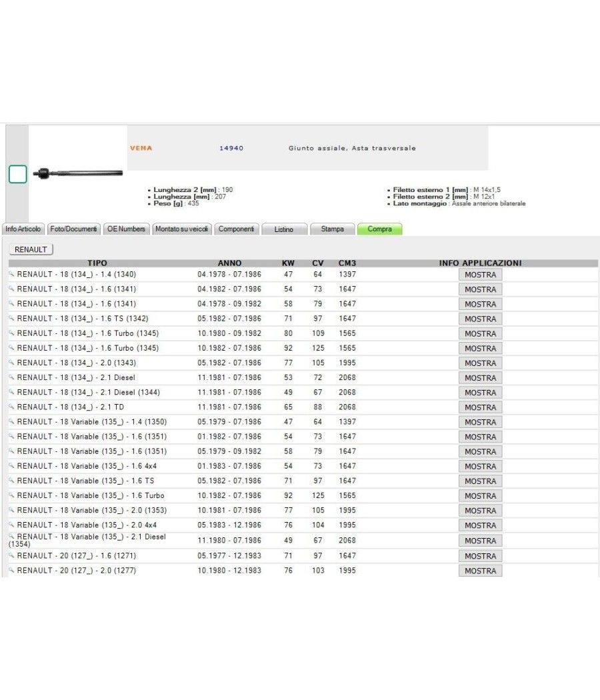Click the tie rod product thumbnail image
This screenshot has height=700, width=600.
78,173
